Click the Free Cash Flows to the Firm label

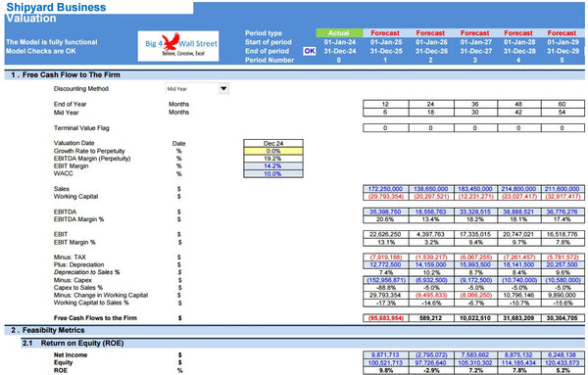[95, 318]
